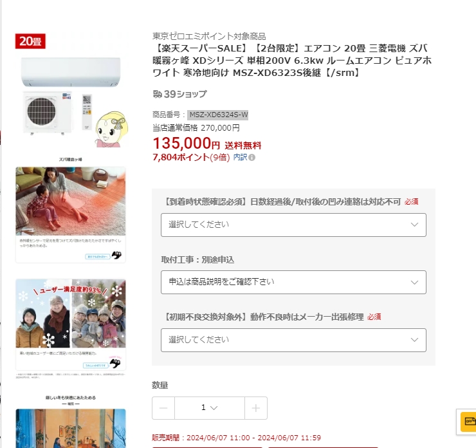Click the yellow OFF coupon icon
This screenshot has width=476, height=448.
(468, 422)
